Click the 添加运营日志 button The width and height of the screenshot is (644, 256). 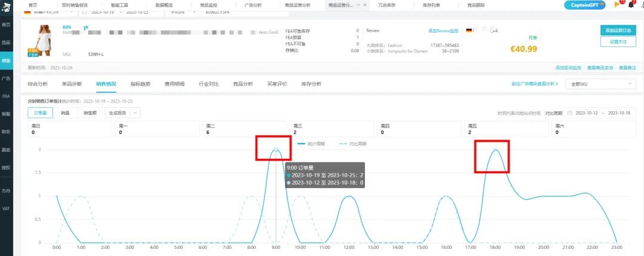coord(618,30)
